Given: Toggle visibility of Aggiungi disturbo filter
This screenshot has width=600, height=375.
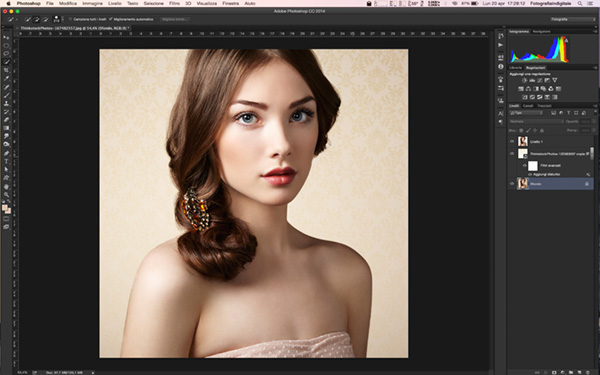Looking at the screenshot, I should (530, 174).
